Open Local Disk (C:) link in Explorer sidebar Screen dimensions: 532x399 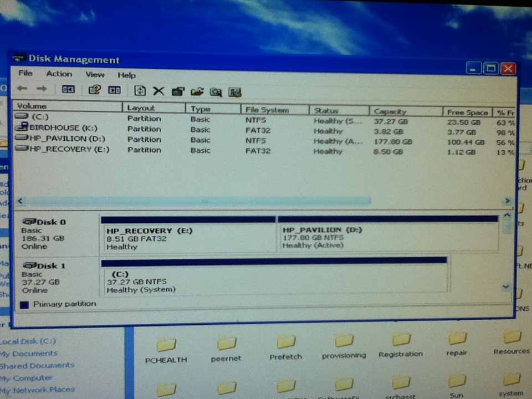28,341
